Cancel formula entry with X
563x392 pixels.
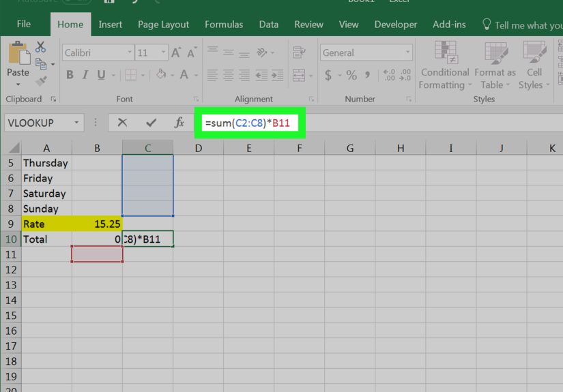pyautogui.click(x=122, y=123)
